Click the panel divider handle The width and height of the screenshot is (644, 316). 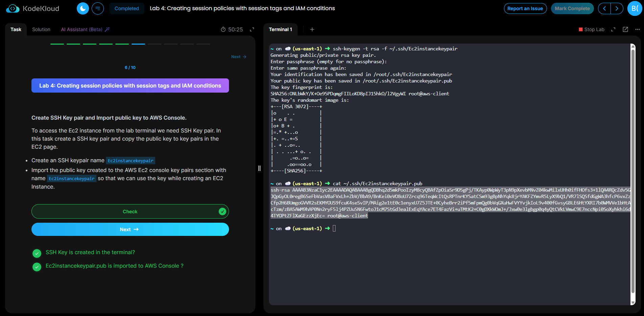pos(259,168)
